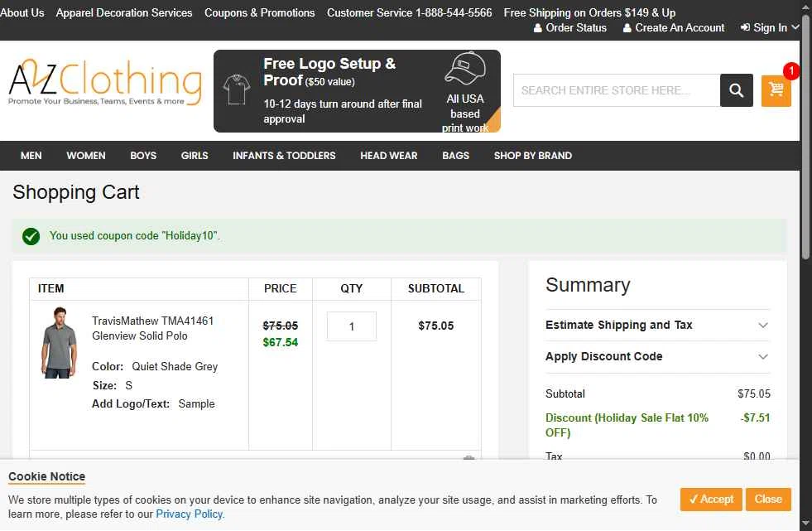Open the WOMEN menu
The height and width of the screenshot is (531, 812).
click(x=86, y=156)
